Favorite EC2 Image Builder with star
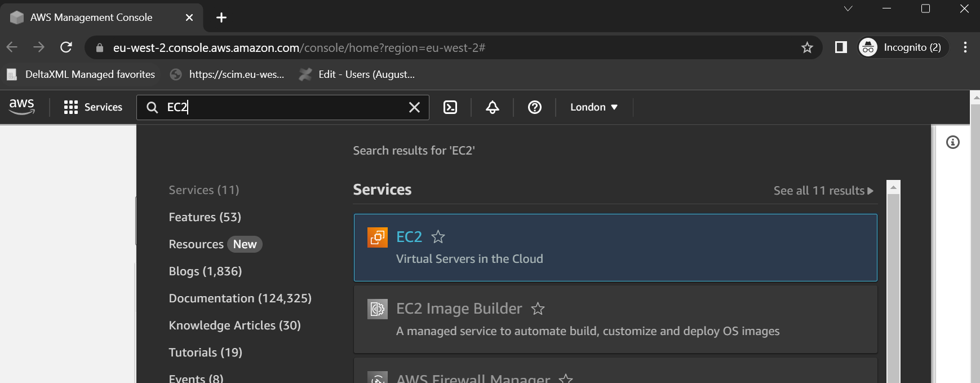 pyautogui.click(x=538, y=309)
